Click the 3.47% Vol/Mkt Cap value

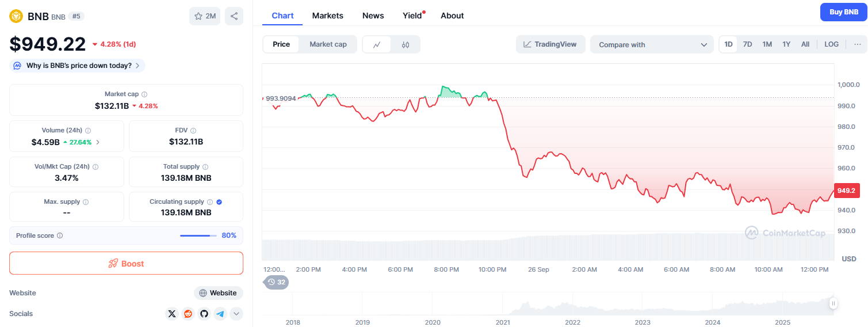pos(67,178)
